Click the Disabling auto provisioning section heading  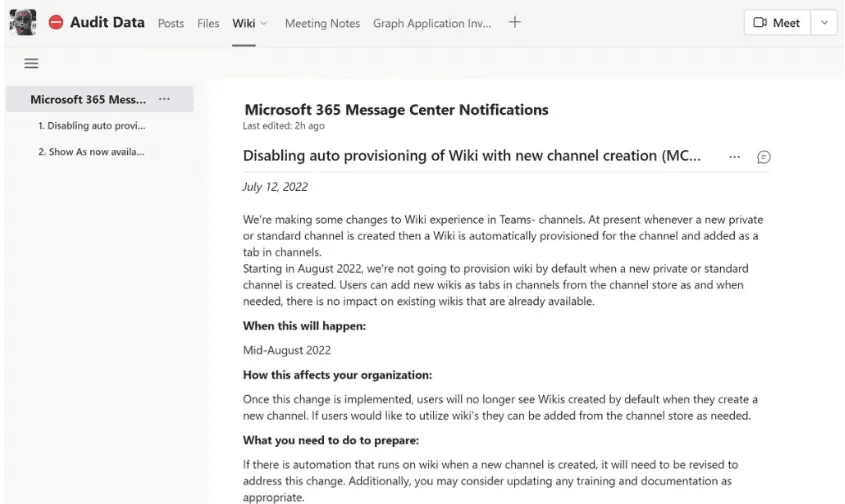tap(472, 156)
